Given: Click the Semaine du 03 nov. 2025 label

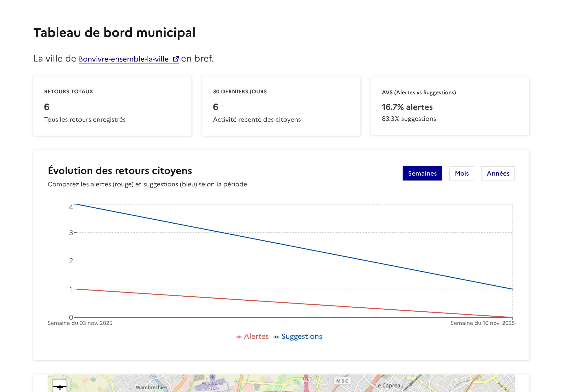Looking at the screenshot, I should click(x=80, y=323).
